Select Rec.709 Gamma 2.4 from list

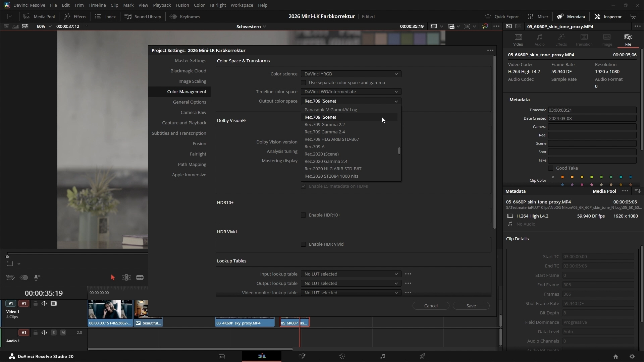[324, 132]
